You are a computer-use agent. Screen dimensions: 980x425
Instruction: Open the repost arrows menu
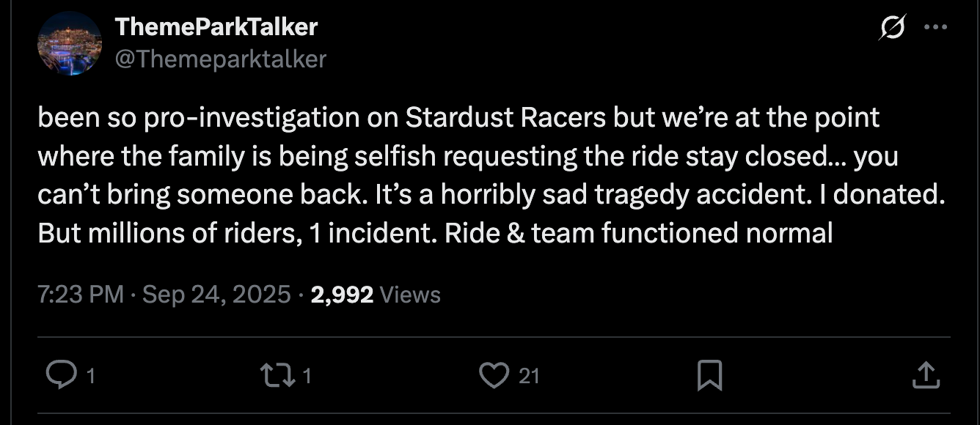(277, 376)
